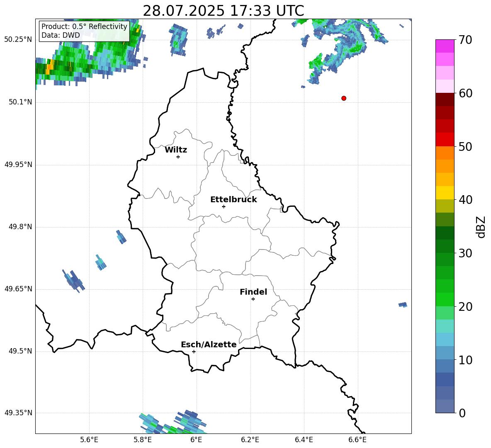Image resolution: width=491 pixels, height=448 pixels.
Task: Click the 49.8°N latitude label
Action: pos(20,227)
